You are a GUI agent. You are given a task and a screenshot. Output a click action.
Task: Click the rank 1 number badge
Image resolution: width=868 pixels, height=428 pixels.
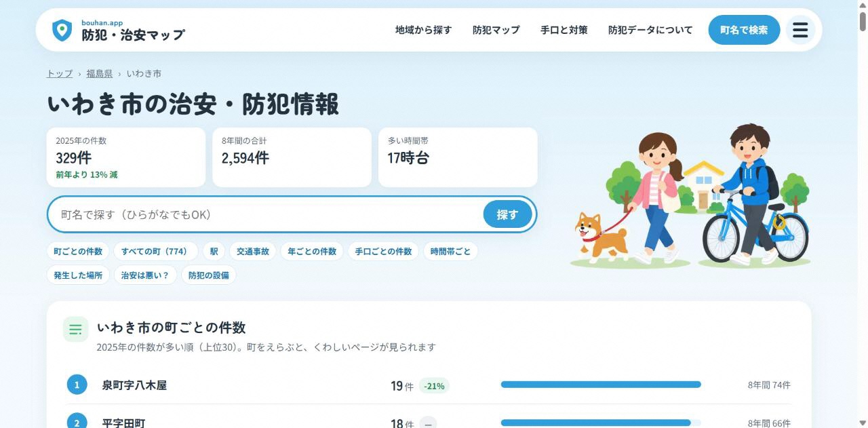77,385
